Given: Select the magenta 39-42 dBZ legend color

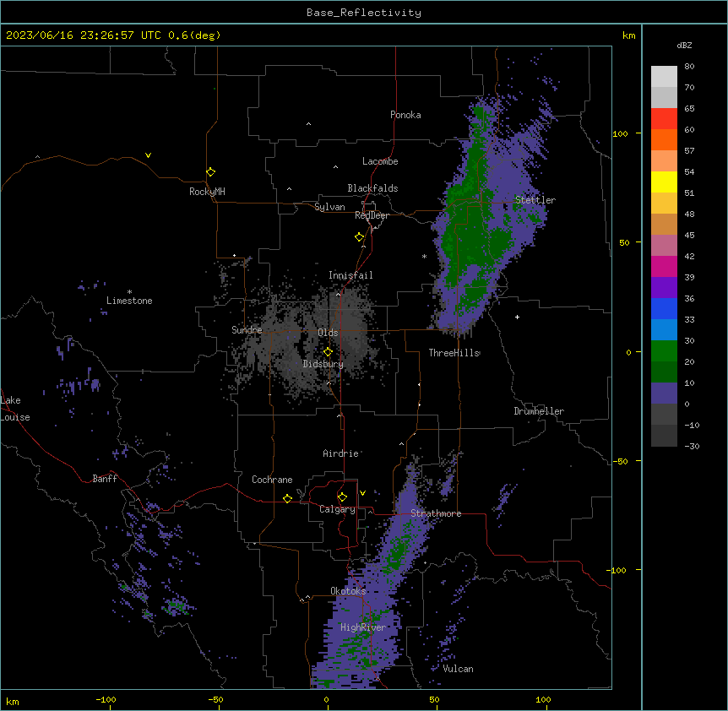Looking at the screenshot, I should [x=664, y=266].
